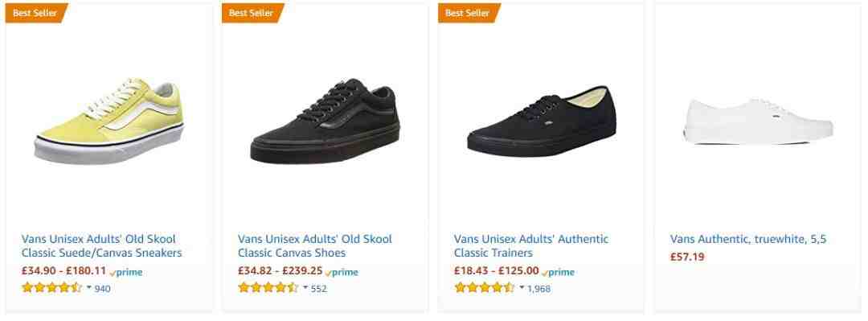Click the Best Seller badge on yellow sneaker
The height and width of the screenshot is (321, 868).
click(x=36, y=13)
